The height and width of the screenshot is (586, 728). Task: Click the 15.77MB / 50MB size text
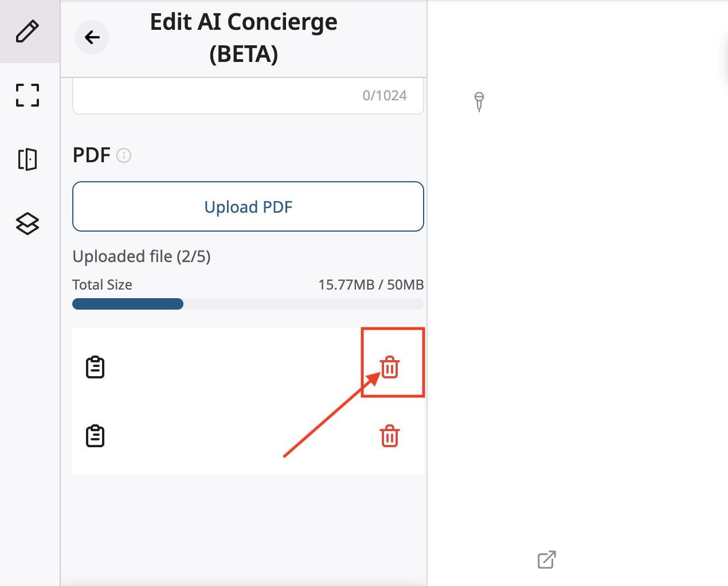[x=371, y=285]
